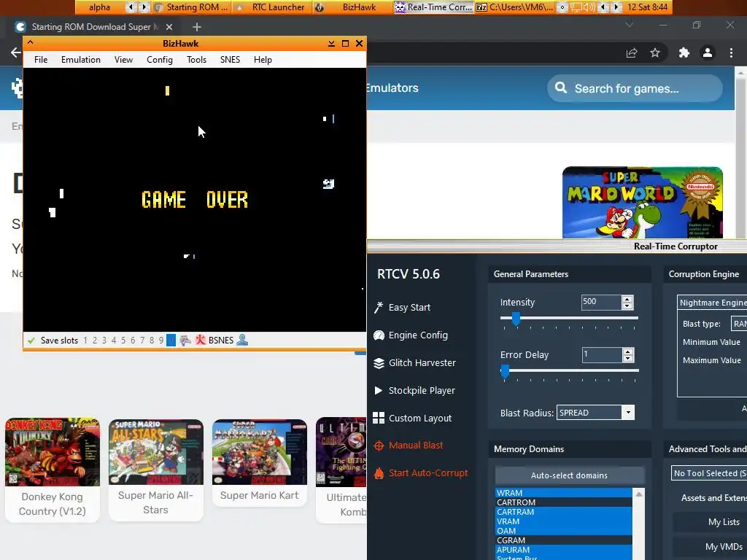Click the Donkey Kong Country cover thumbnail
Viewport: 747px width, 560px height.
53,452
